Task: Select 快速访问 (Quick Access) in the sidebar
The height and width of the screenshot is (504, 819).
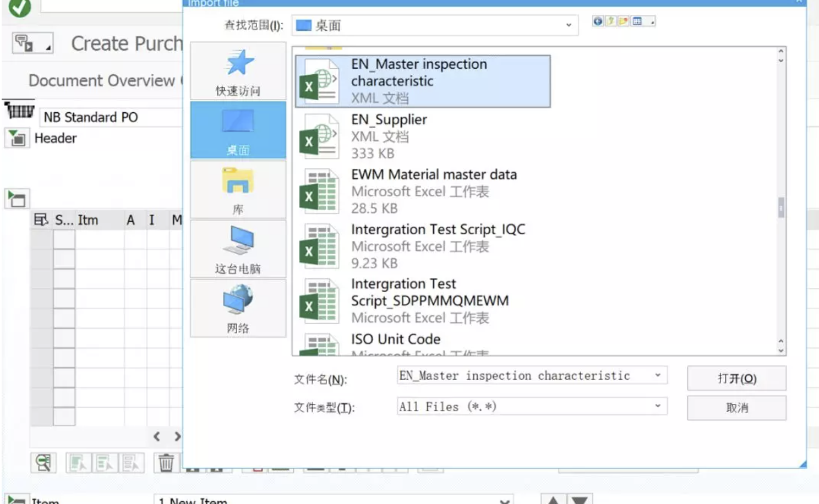Action: [237, 72]
